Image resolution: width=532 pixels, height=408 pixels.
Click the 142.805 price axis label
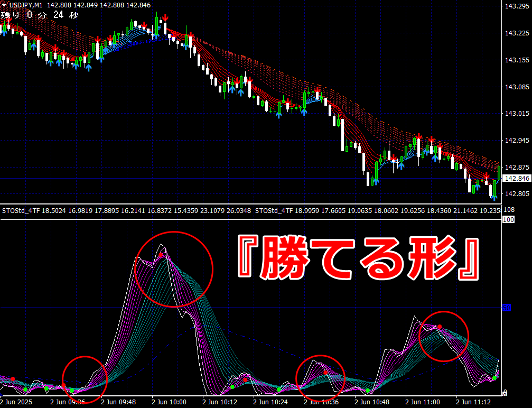click(517, 194)
